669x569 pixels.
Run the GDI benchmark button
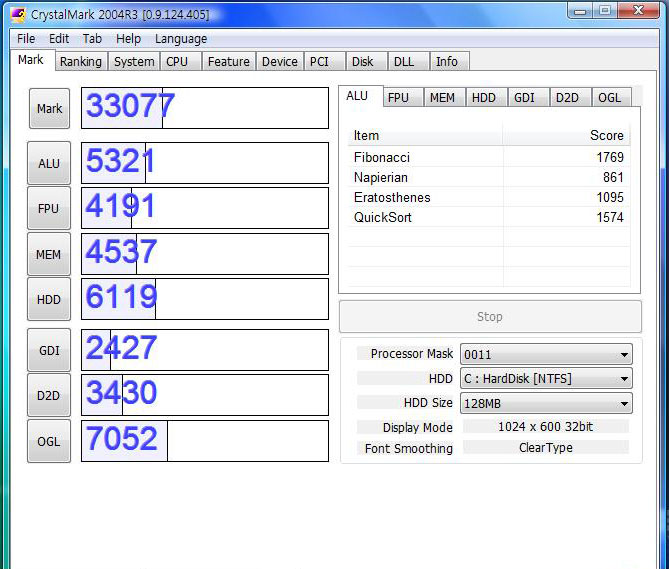[49, 350]
